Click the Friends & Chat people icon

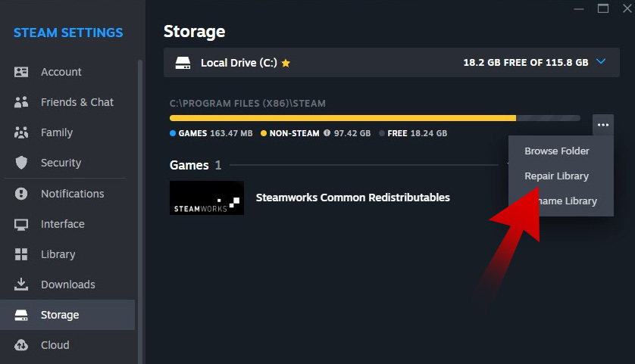pyautogui.click(x=21, y=102)
